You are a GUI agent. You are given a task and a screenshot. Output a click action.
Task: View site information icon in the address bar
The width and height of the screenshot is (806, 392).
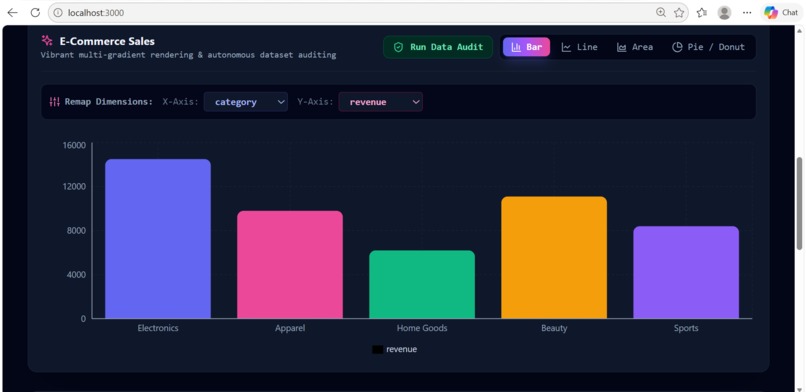(58, 13)
